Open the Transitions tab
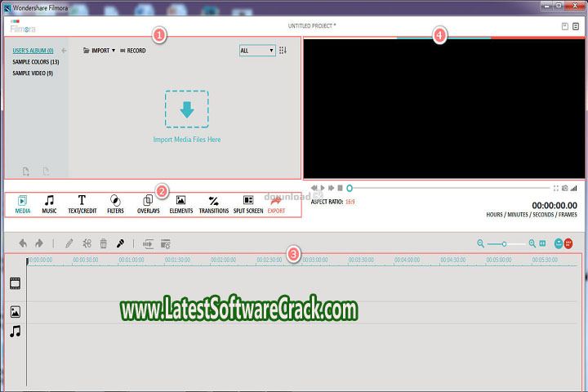The width and height of the screenshot is (588, 392). (214, 204)
